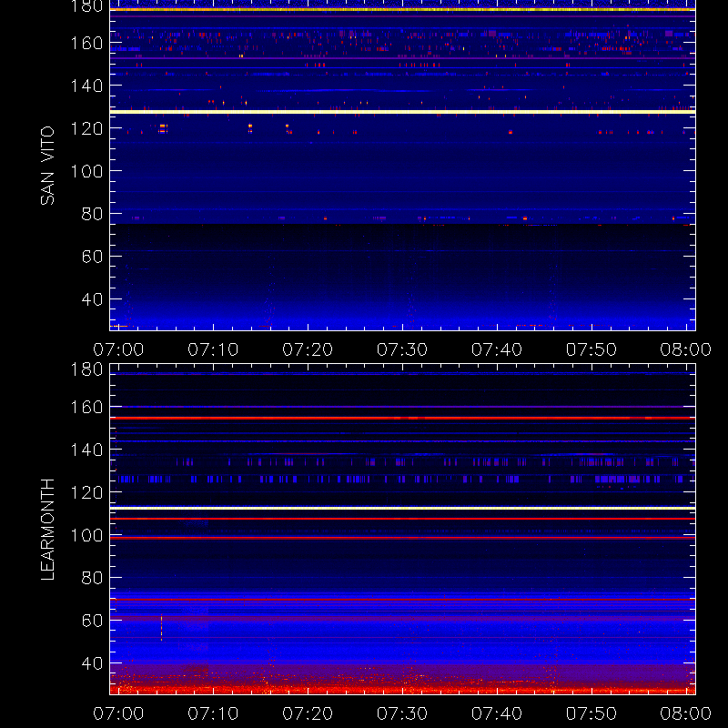Select the 160 tick label on Learmonth plot

click(86, 407)
